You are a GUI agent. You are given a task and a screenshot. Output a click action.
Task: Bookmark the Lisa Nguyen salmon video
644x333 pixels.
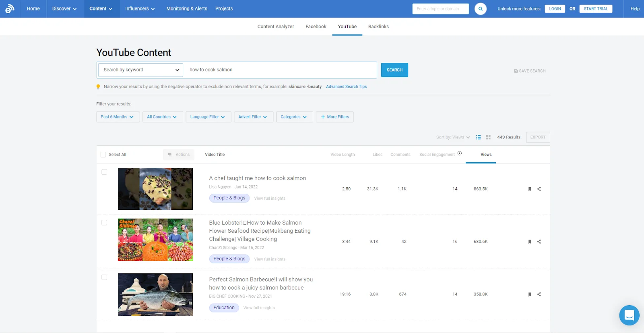[530, 189]
